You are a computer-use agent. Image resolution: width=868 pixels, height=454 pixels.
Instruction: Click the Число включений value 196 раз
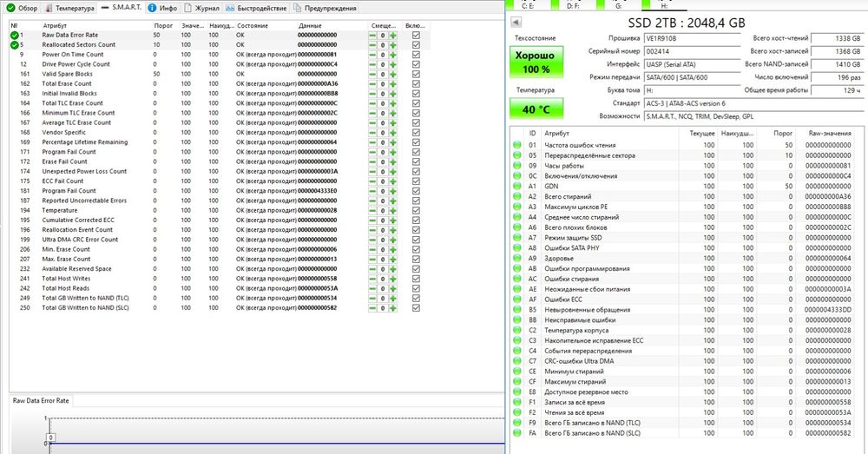(838, 77)
